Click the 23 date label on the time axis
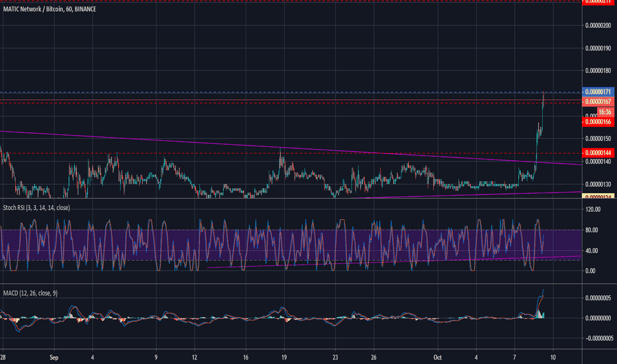The image size is (617, 364). (335, 357)
